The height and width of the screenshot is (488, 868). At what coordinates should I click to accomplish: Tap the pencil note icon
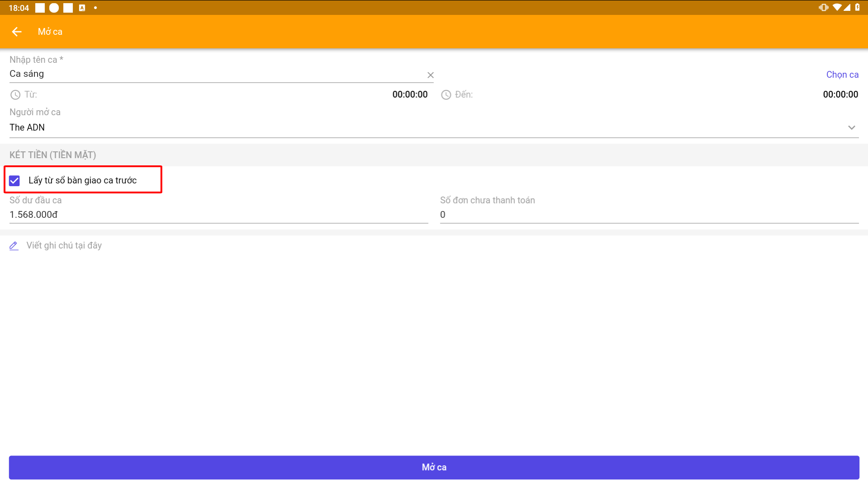point(14,246)
